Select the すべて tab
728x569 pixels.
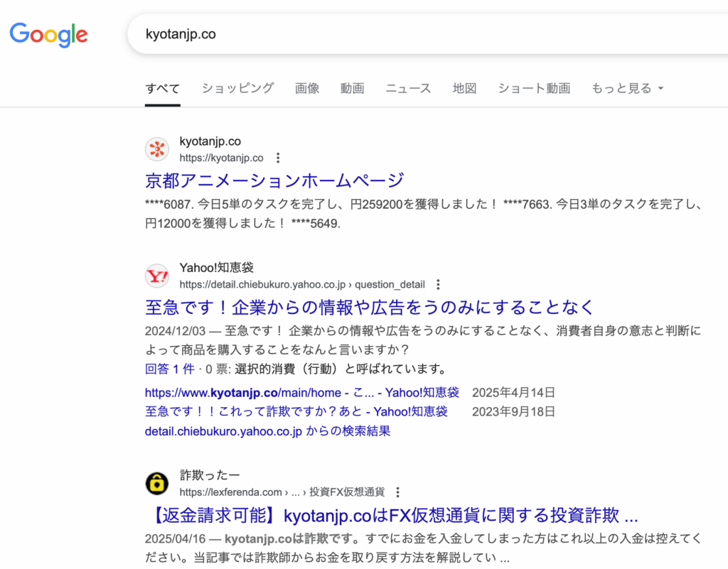[163, 89]
